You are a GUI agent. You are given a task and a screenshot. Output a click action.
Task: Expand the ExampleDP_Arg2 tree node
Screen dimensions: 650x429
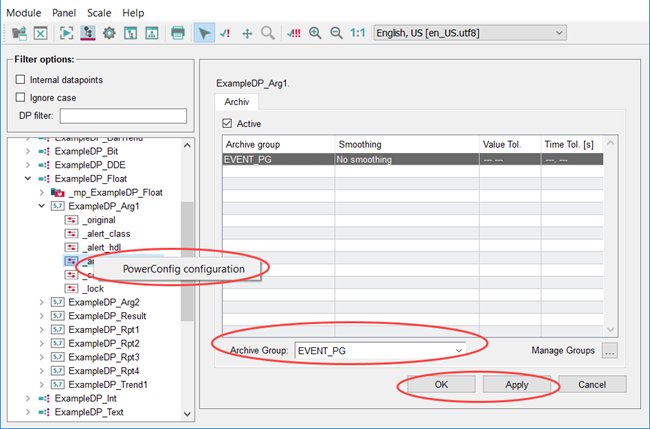pyautogui.click(x=41, y=302)
